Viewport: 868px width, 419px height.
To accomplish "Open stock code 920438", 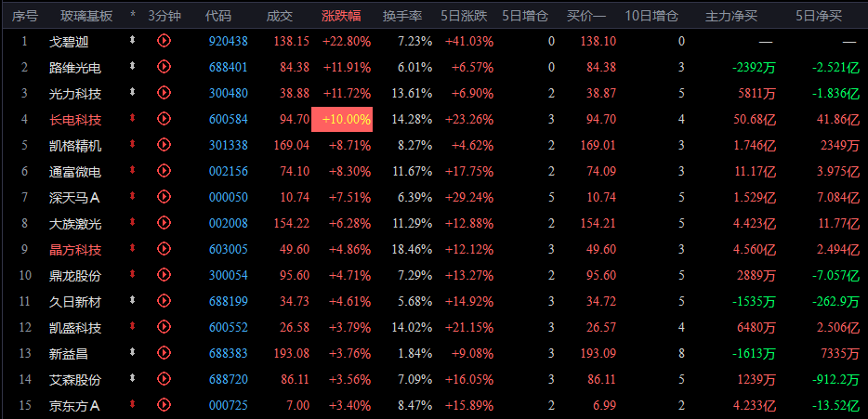I will coord(228,41).
